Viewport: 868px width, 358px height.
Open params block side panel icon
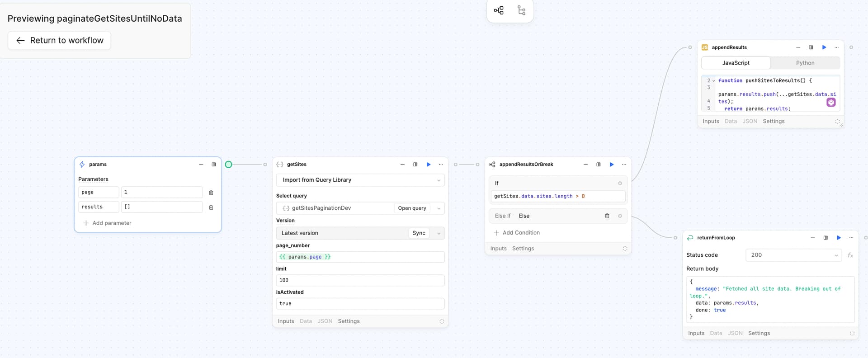pos(214,165)
